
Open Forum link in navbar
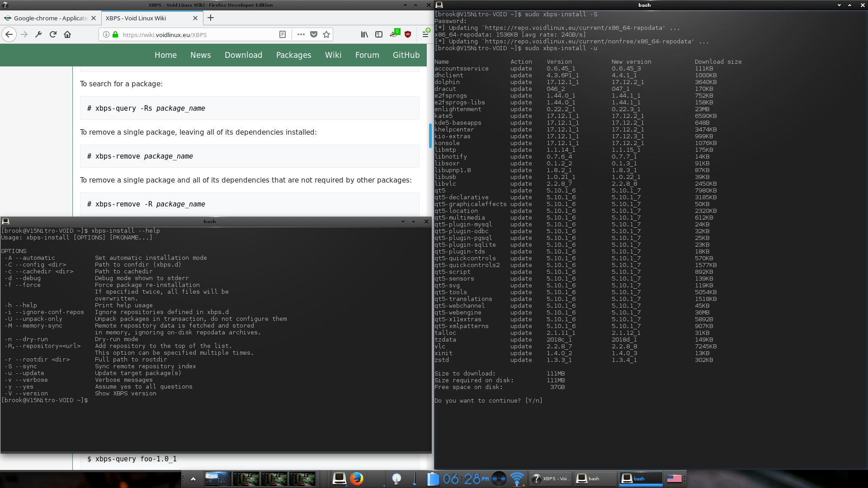(367, 55)
